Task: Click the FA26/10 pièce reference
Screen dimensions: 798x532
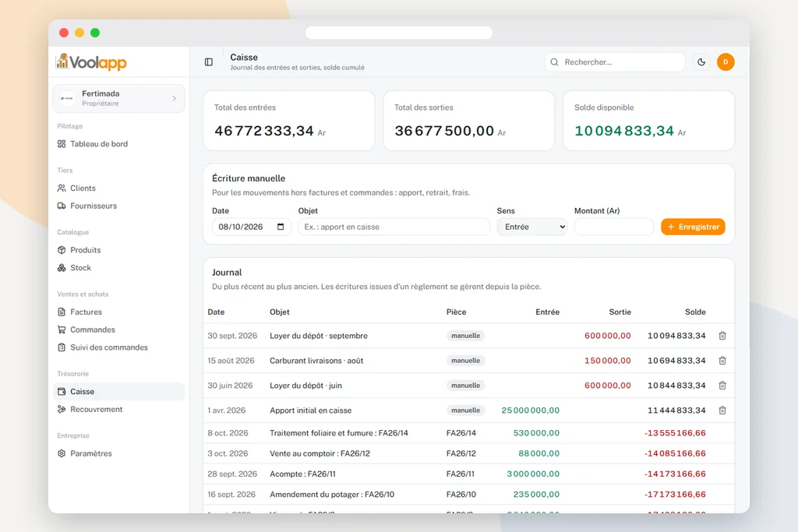Action: click(x=461, y=495)
